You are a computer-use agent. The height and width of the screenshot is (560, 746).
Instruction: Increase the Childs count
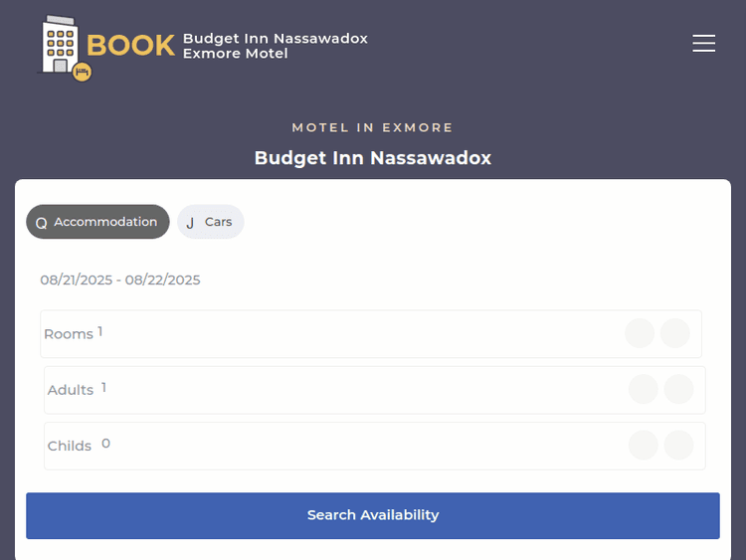pos(678,445)
